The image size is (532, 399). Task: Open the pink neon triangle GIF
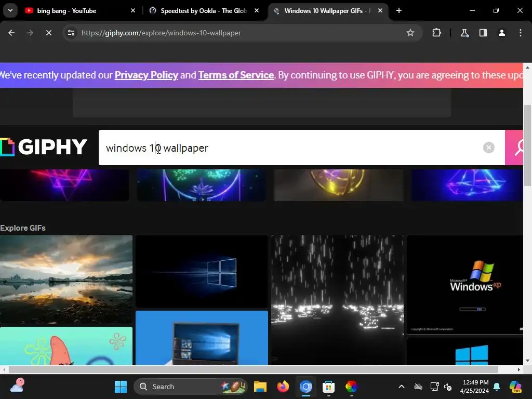point(64,185)
